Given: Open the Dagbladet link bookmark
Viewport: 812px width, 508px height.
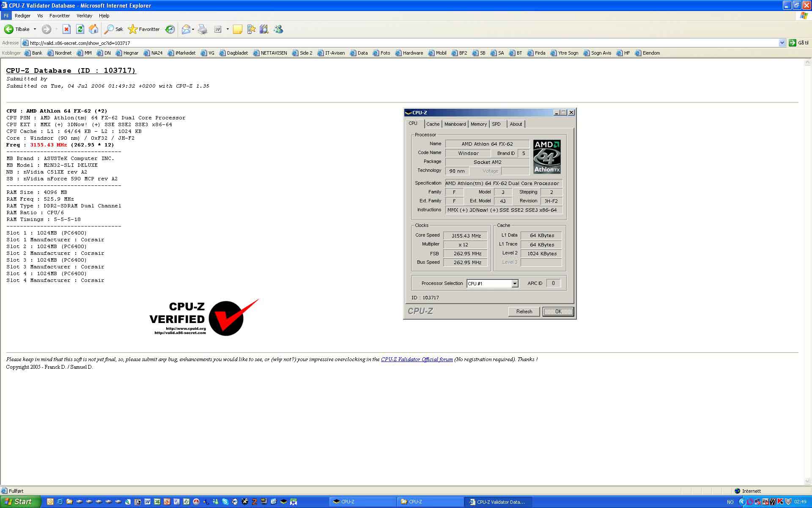Looking at the screenshot, I should pyautogui.click(x=234, y=53).
